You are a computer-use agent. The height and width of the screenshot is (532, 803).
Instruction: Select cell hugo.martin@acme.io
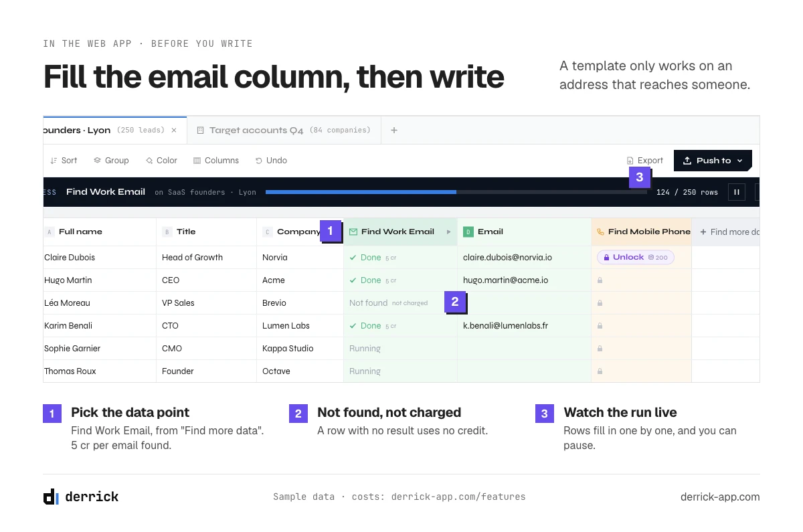click(524, 280)
